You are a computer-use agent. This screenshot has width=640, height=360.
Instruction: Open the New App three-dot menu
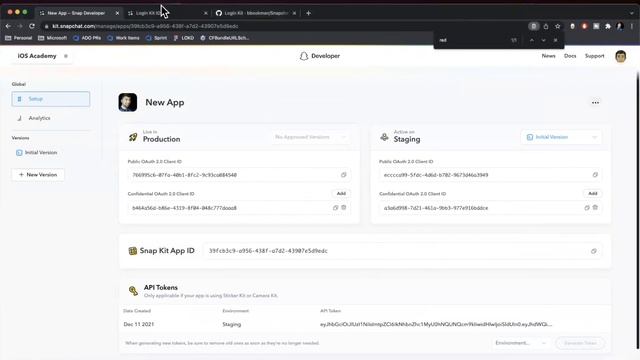(596, 102)
